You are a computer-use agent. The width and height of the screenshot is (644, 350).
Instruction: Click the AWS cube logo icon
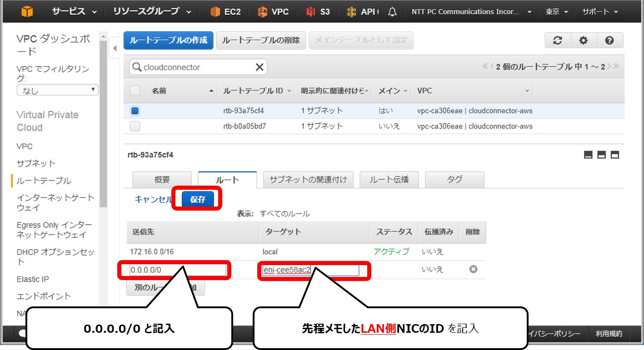point(27,12)
